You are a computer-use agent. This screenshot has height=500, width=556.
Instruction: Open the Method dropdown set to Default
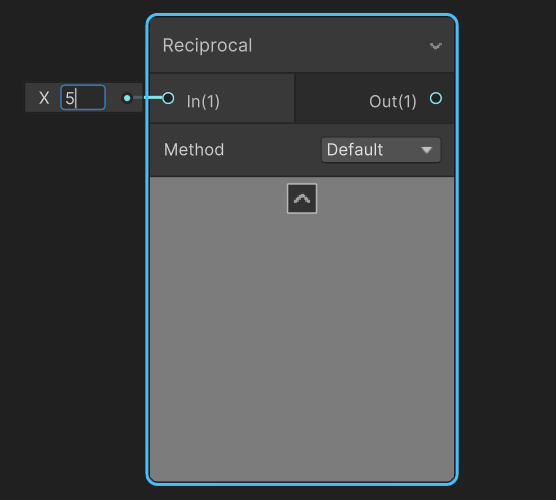[381, 150]
